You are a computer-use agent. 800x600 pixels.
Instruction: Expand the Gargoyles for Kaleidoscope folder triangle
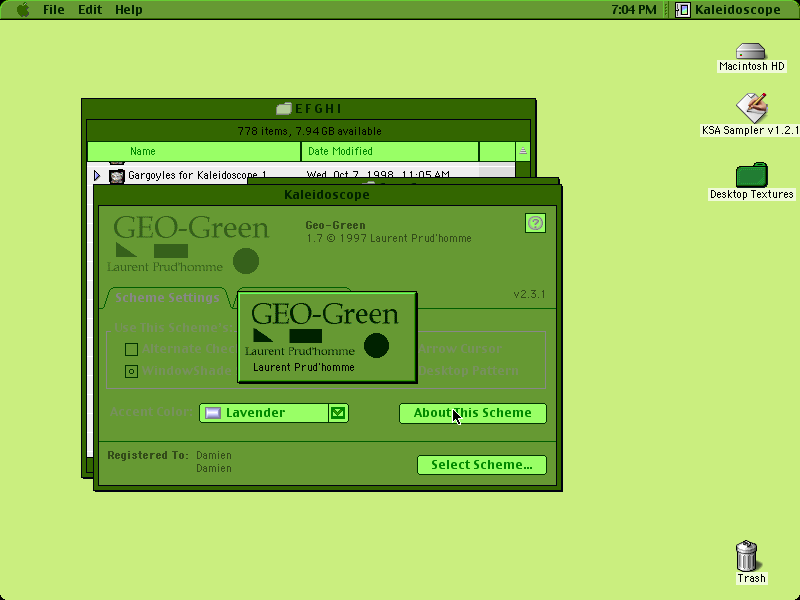pos(97,176)
